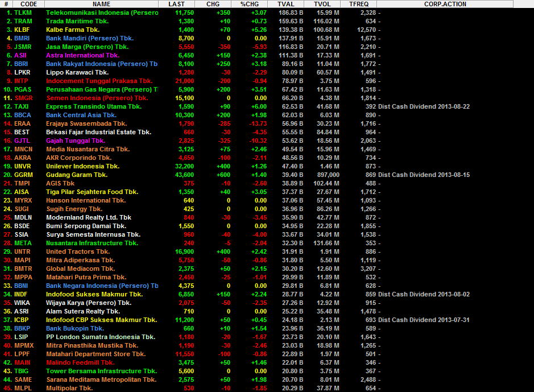The image size is (534, 392).
Task: Click JSMR stock code
Action: pyautogui.click(x=23, y=47)
